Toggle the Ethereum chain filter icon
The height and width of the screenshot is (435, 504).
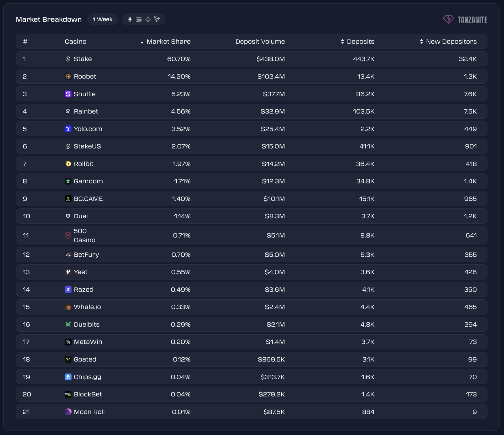(x=130, y=19)
